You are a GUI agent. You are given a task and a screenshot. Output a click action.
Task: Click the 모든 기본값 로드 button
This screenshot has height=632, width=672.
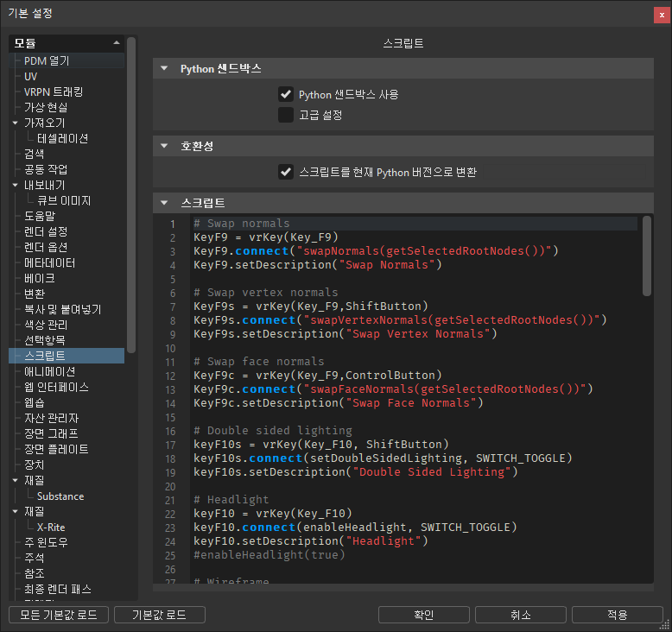click(59, 615)
